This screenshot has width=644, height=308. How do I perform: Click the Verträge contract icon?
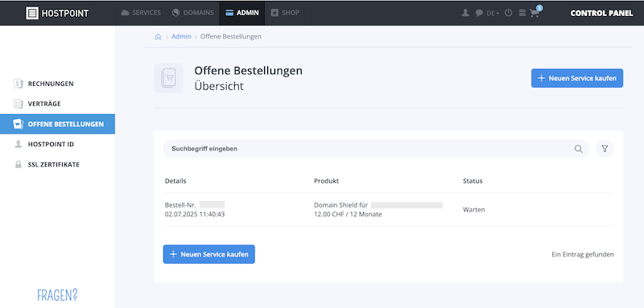pyautogui.click(x=18, y=104)
